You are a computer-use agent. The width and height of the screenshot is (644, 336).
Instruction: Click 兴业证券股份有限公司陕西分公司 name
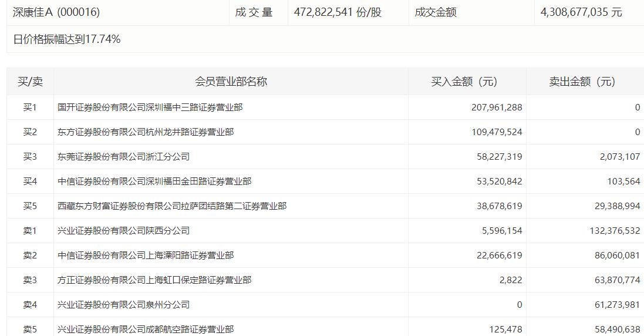point(124,231)
